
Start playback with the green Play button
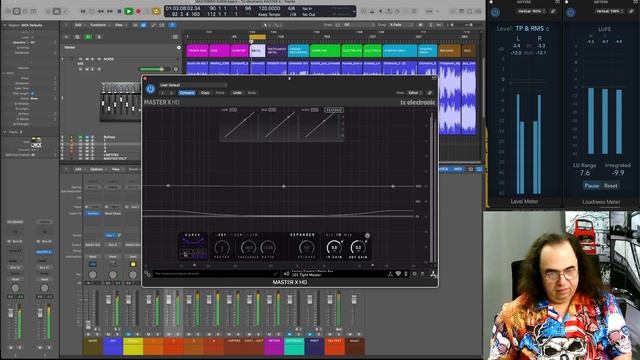[129, 11]
